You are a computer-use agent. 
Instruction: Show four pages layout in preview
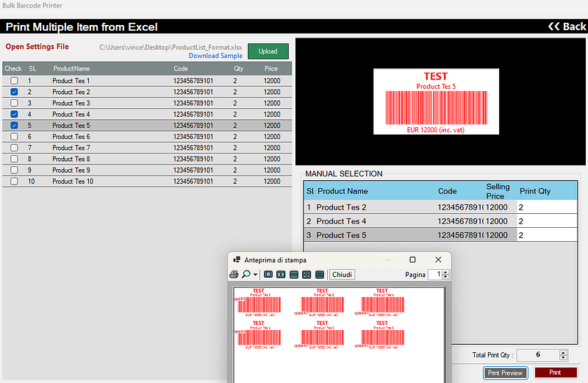coord(306,275)
